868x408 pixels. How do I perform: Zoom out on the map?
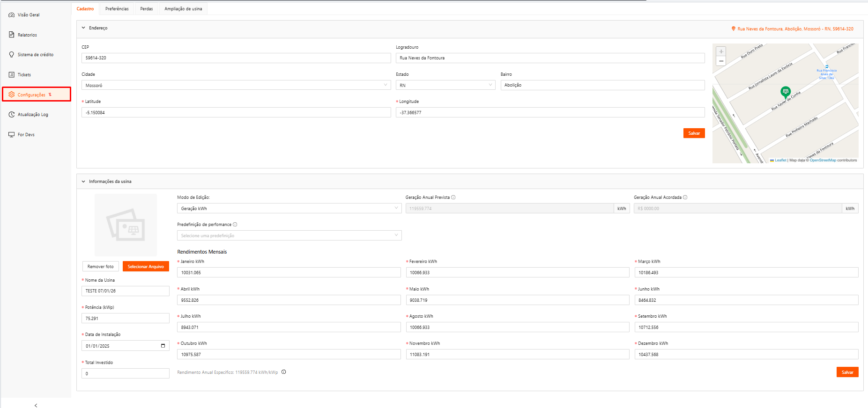pyautogui.click(x=721, y=61)
